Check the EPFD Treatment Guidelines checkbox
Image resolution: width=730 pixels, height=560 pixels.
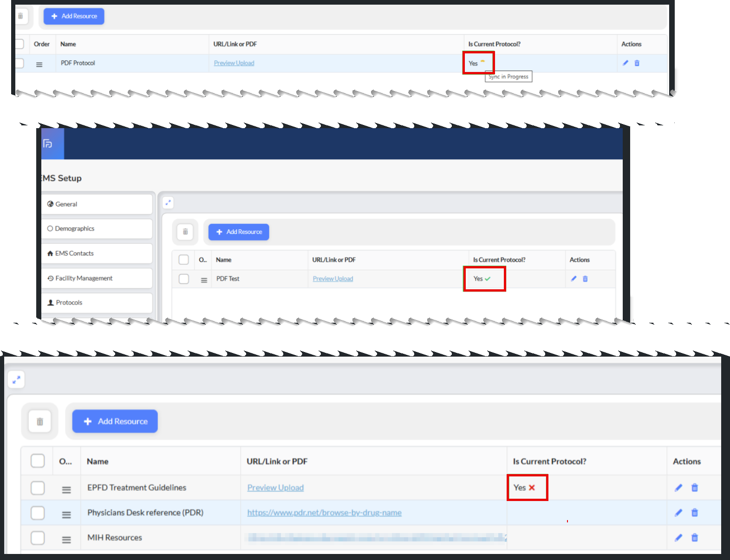click(x=38, y=488)
